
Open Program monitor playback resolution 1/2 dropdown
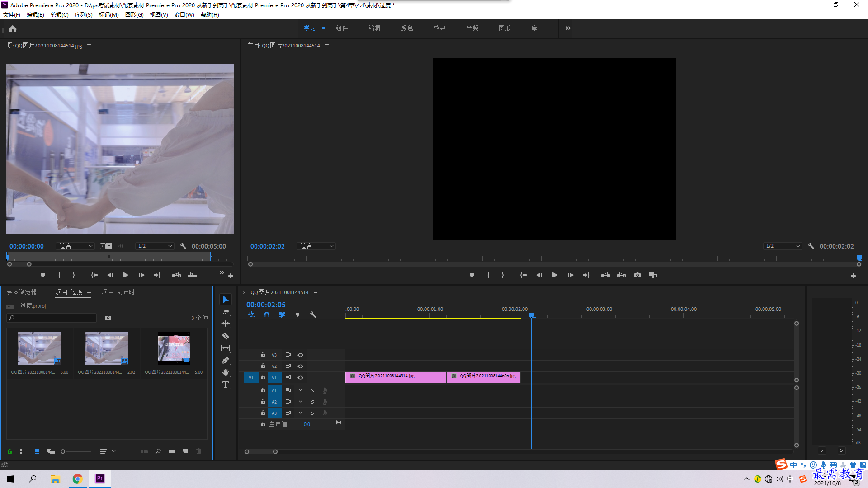tap(783, 246)
